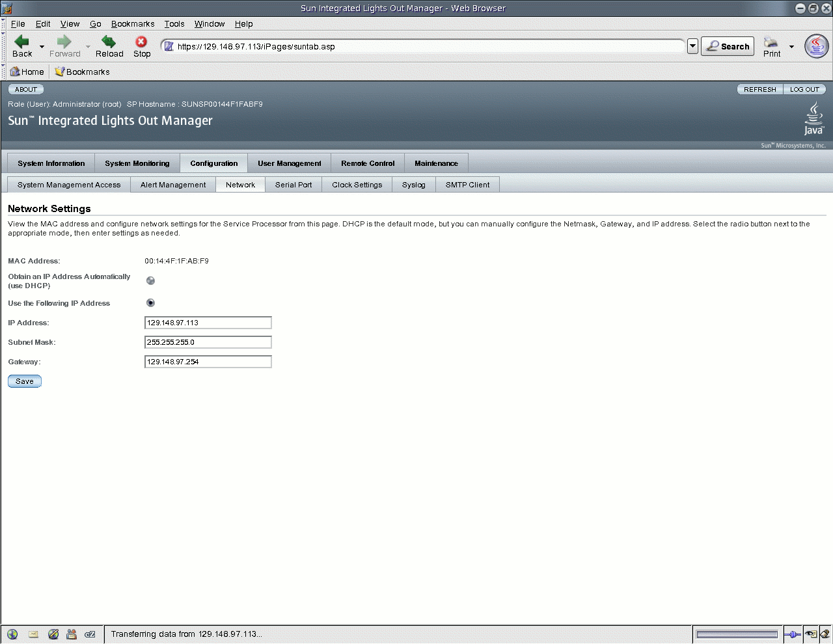Open the Composer icon in status bar
This screenshot has width=833, height=644.
click(53, 634)
